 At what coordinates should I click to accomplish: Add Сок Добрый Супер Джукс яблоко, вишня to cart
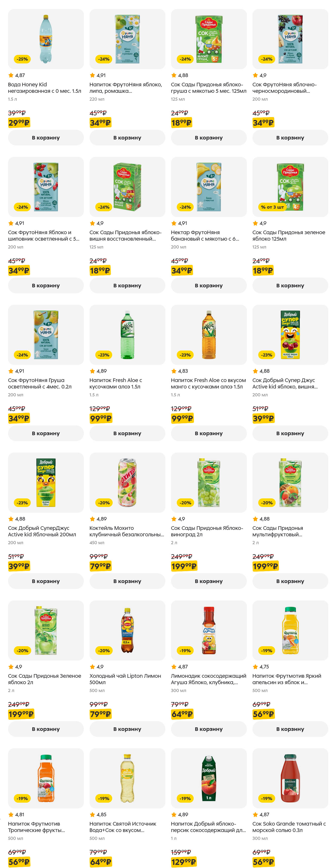coord(290,433)
